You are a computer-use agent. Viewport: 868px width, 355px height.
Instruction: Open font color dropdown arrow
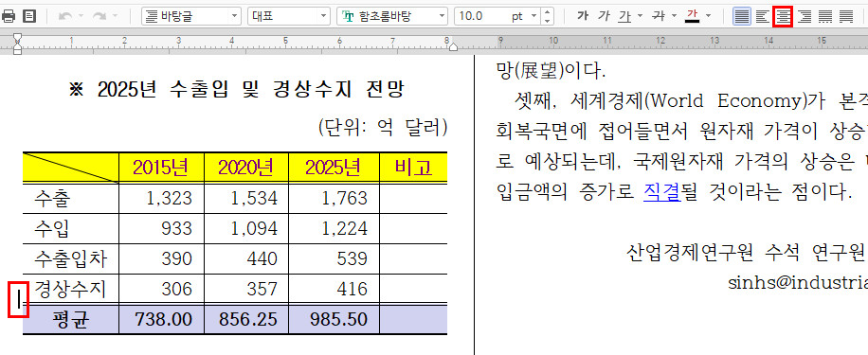pyautogui.click(x=708, y=17)
